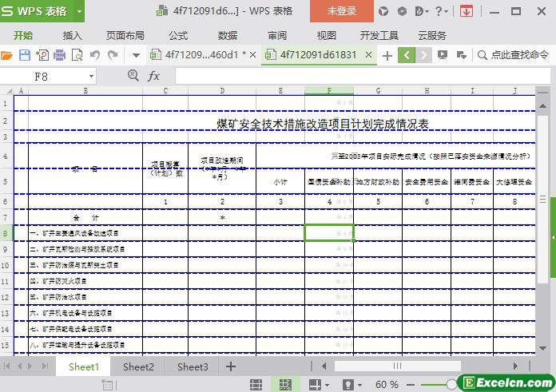The width and height of the screenshot is (556, 392).
Task: Open the 开发工具 tab
Action: tap(379, 35)
